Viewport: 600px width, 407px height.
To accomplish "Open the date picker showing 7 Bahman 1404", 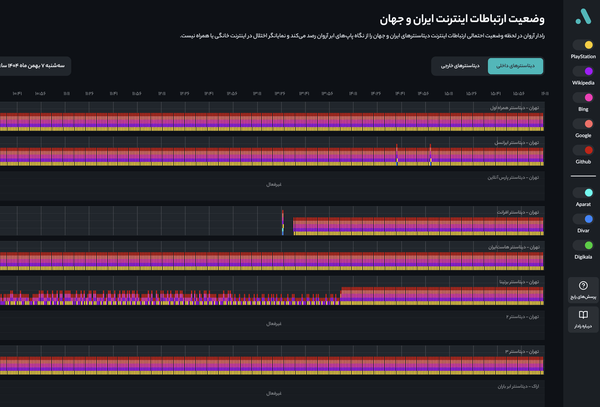I will tap(34, 66).
